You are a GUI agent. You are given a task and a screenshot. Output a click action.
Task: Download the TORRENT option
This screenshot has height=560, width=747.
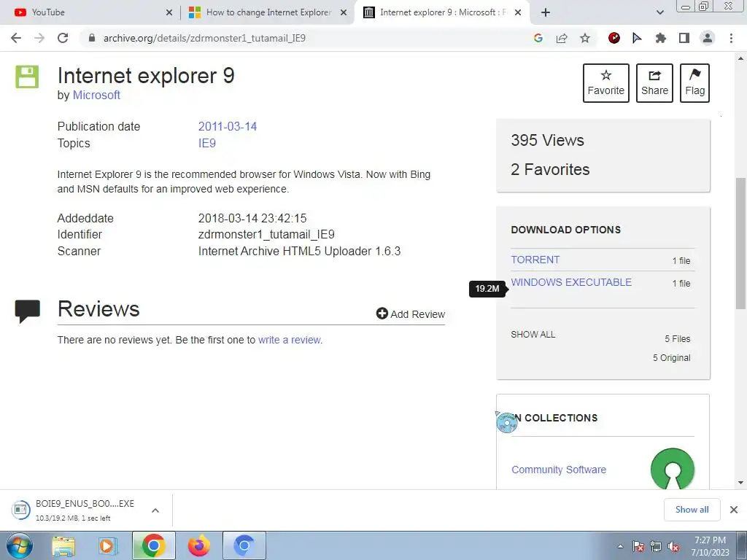click(x=535, y=260)
